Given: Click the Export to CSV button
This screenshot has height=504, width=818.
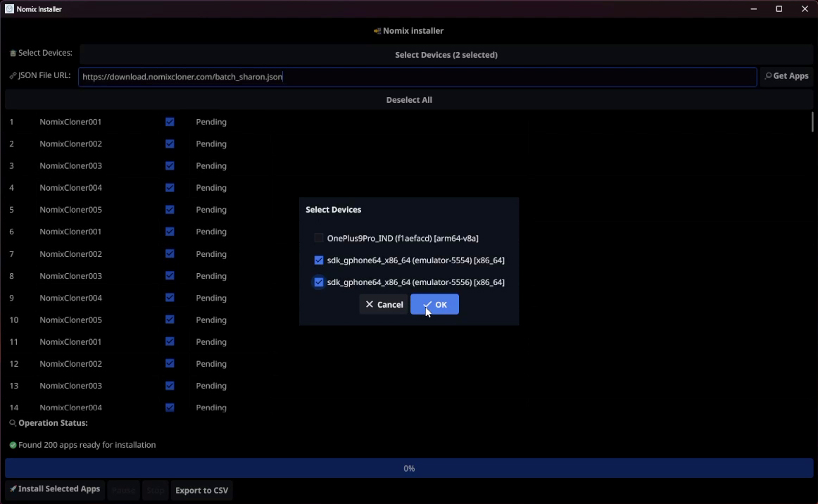Looking at the screenshot, I should pos(202,491).
